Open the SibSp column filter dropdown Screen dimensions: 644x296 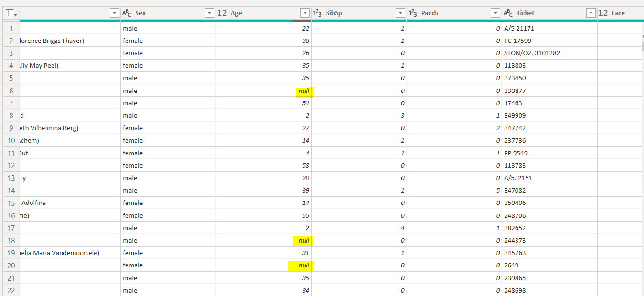point(400,13)
